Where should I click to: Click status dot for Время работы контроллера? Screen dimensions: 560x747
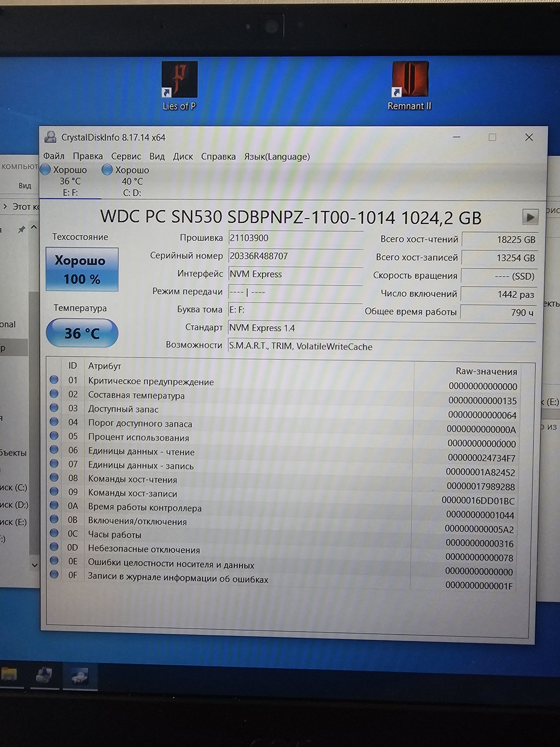tap(54, 505)
